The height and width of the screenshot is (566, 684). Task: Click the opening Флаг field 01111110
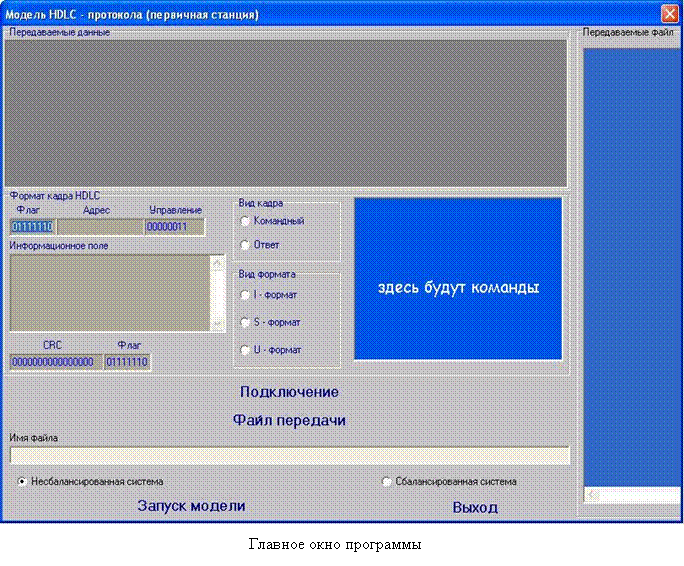31,227
